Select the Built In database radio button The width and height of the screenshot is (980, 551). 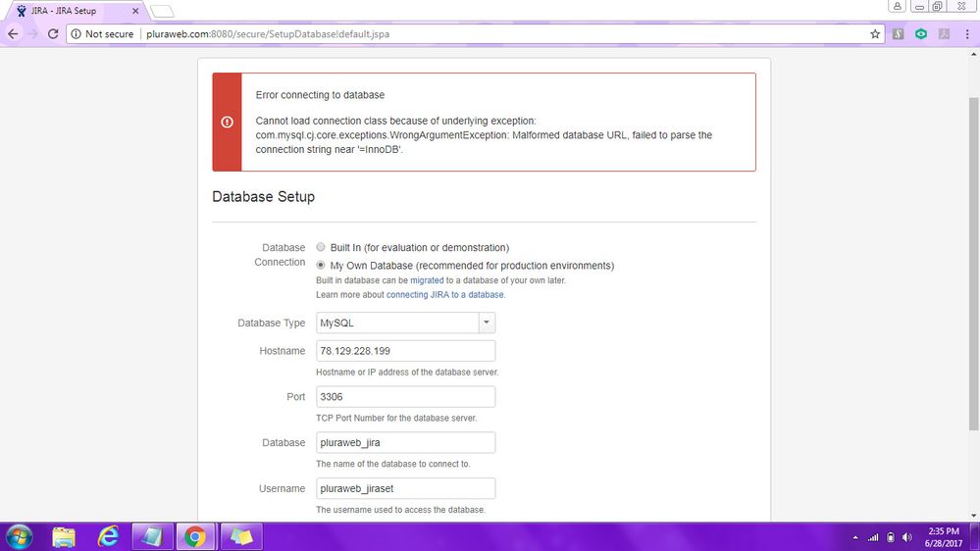tap(321, 247)
